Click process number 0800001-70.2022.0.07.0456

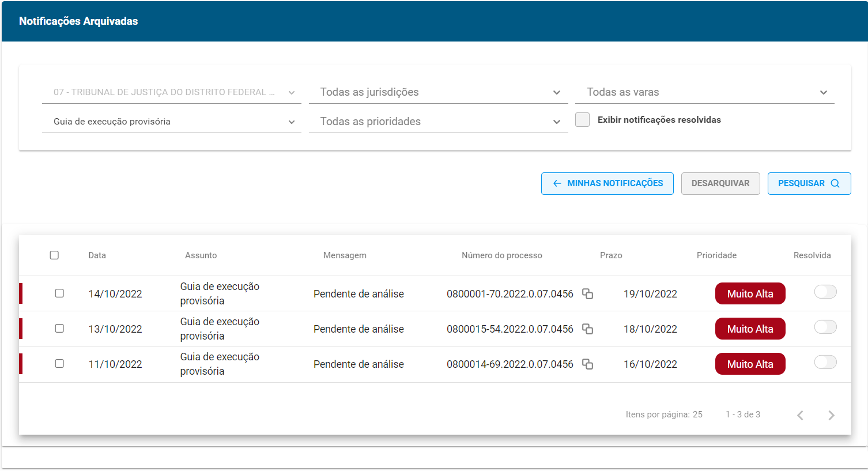510,294
